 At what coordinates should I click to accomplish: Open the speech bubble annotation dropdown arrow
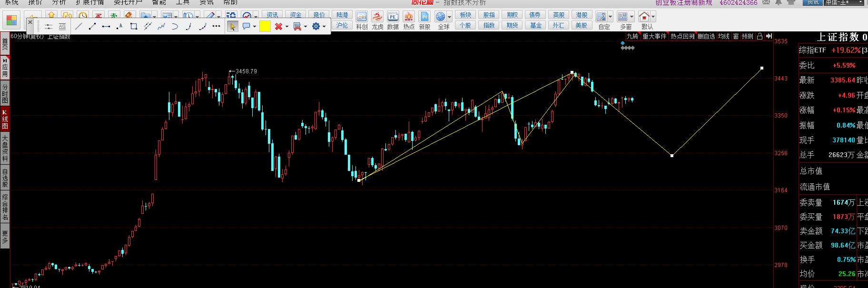point(255,27)
